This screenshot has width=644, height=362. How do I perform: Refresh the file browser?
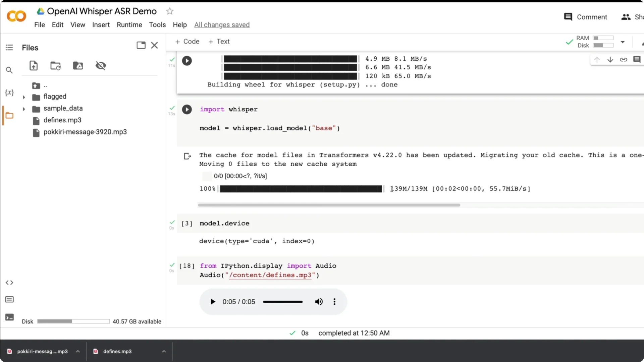55,65
